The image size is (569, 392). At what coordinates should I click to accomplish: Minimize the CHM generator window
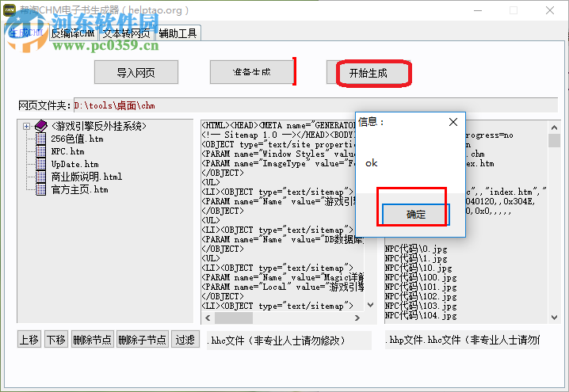[x=478, y=10]
